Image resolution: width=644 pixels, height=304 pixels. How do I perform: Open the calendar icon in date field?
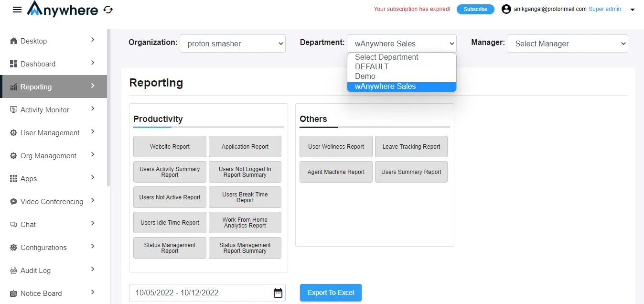coord(278,293)
